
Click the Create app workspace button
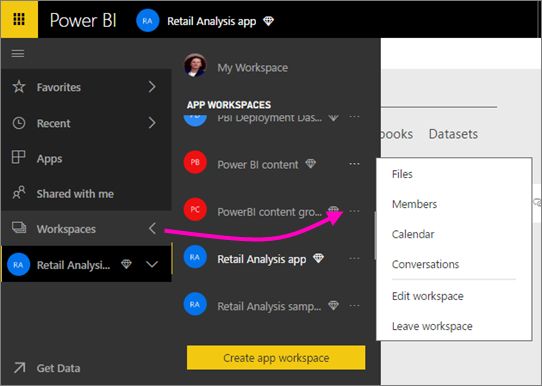click(276, 358)
